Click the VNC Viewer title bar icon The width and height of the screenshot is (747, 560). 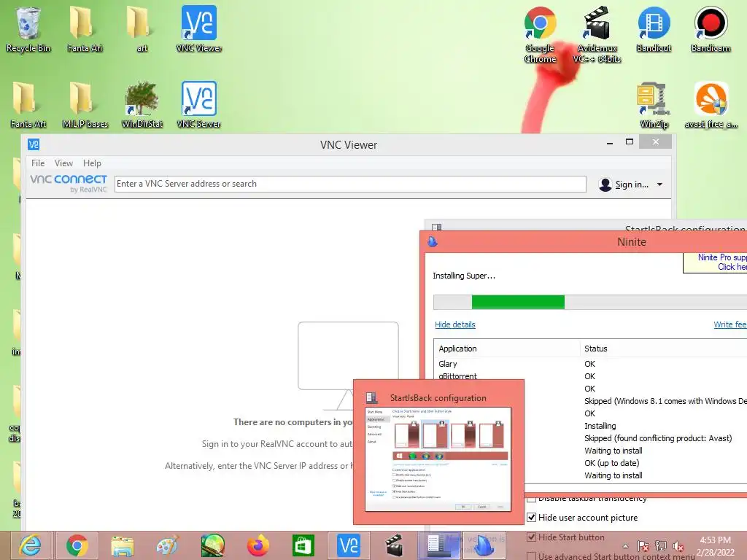34,144
